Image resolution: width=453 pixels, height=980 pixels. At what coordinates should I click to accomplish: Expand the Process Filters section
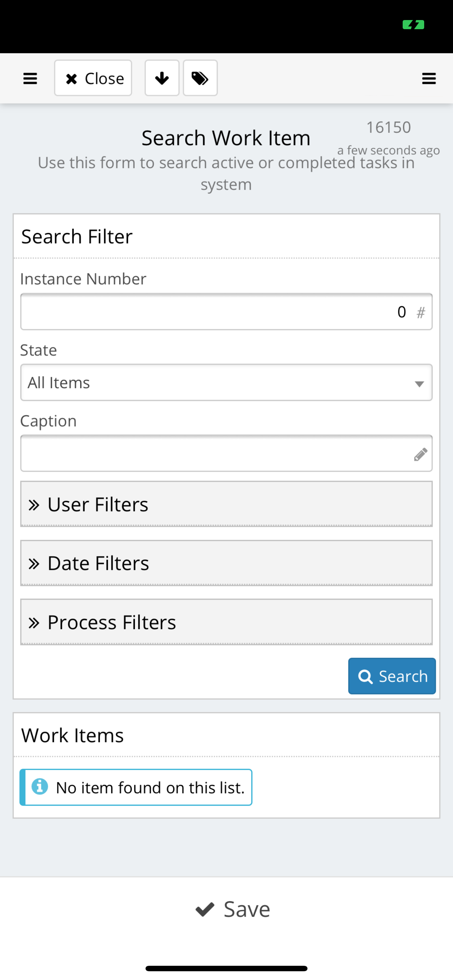pyautogui.click(x=226, y=622)
